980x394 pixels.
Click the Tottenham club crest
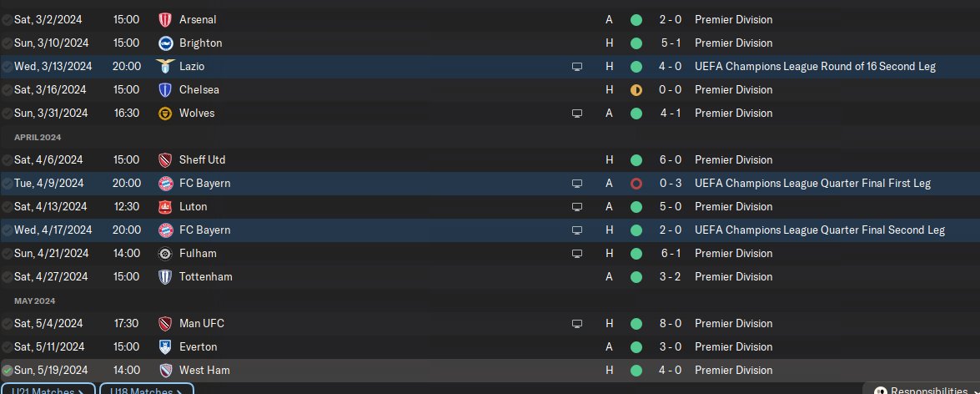(165, 277)
